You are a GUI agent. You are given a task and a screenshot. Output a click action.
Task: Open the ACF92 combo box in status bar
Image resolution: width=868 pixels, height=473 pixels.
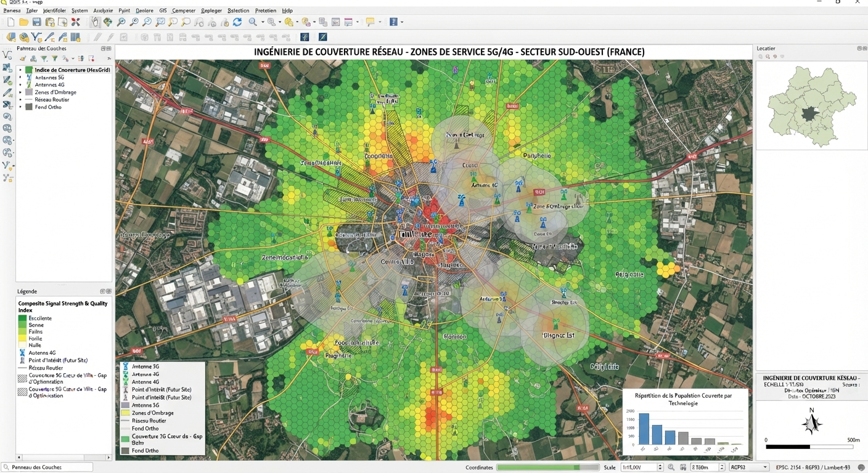pos(749,467)
